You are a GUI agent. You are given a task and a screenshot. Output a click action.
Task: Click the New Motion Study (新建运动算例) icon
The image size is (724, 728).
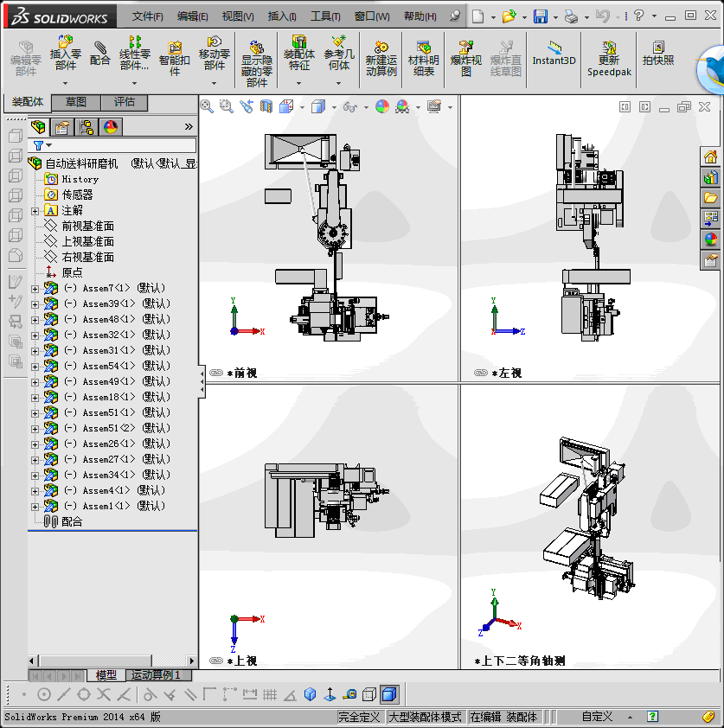point(381,54)
